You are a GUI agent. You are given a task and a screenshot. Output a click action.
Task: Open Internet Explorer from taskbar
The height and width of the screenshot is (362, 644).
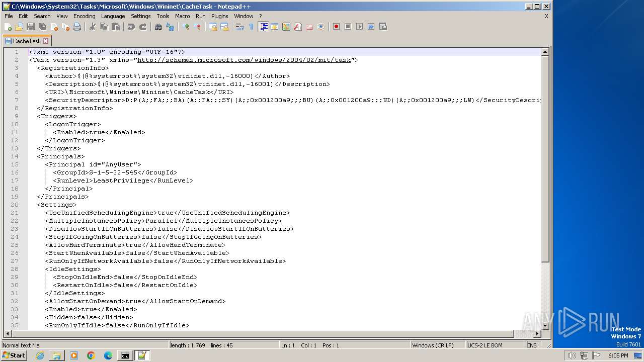pyautogui.click(x=40, y=355)
